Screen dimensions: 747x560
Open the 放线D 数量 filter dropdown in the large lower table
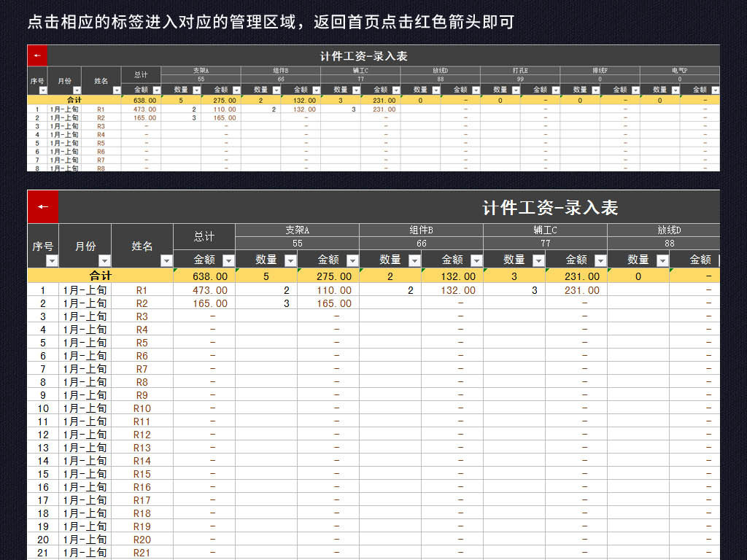coord(662,260)
